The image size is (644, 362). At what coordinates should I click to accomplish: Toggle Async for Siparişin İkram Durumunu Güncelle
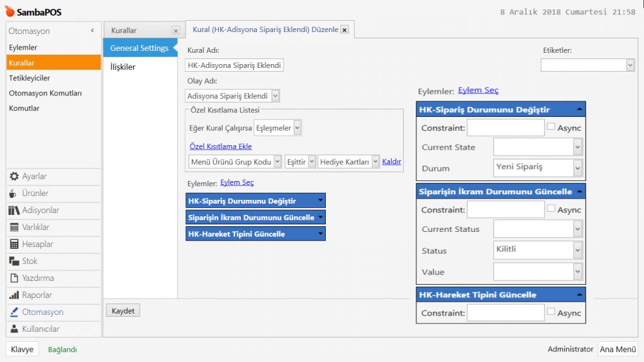click(x=551, y=209)
